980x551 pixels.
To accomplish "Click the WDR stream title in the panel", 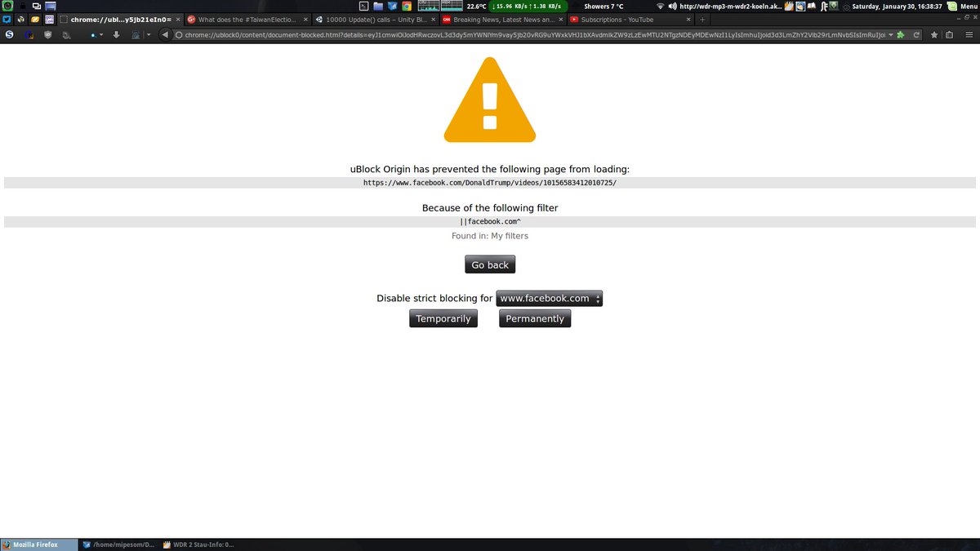I will coord(730,7).
